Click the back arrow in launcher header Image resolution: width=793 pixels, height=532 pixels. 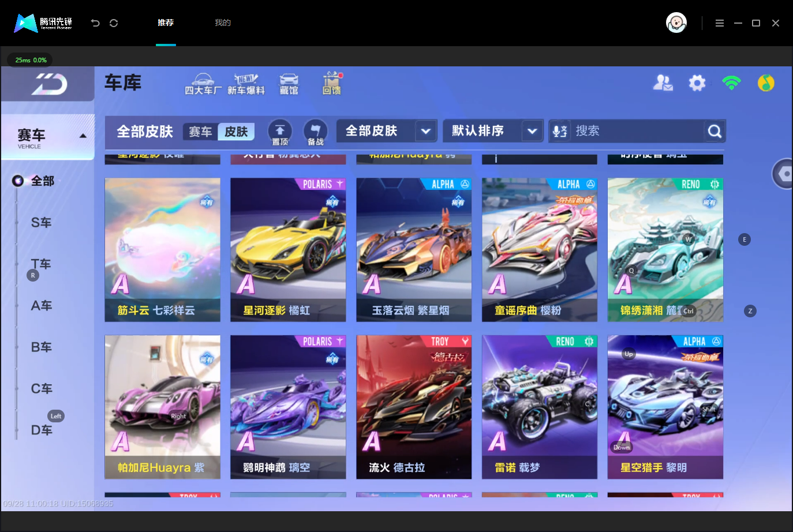[95, 23]
